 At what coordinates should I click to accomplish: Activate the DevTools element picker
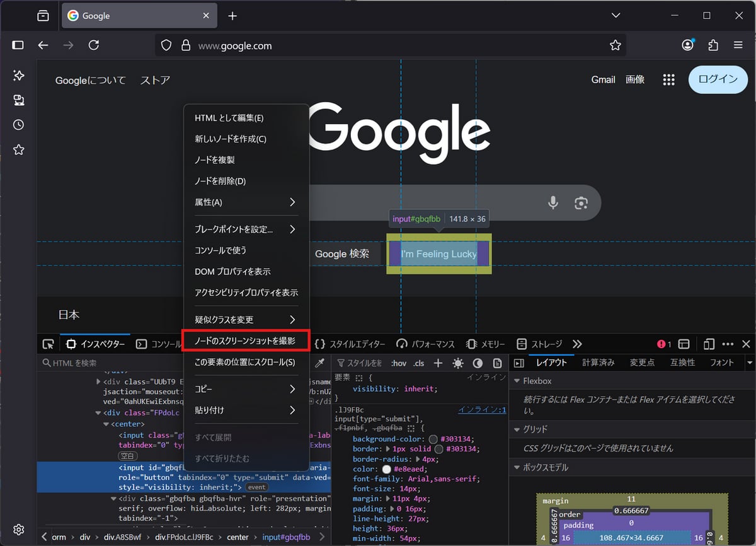pyautogui.click(x=48, y=344)
